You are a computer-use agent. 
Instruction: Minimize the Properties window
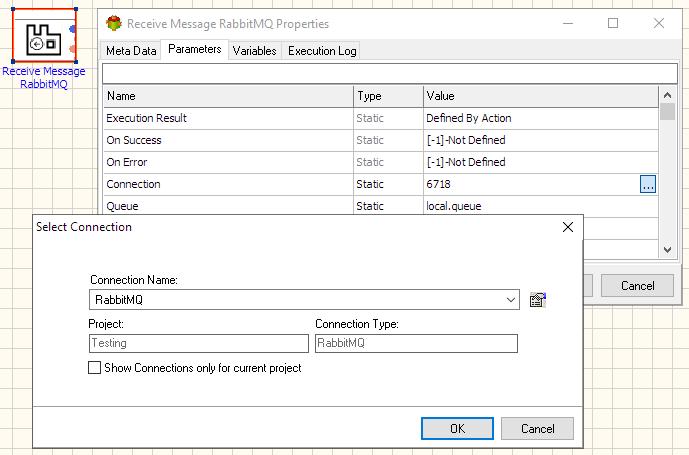click(568, 23)
